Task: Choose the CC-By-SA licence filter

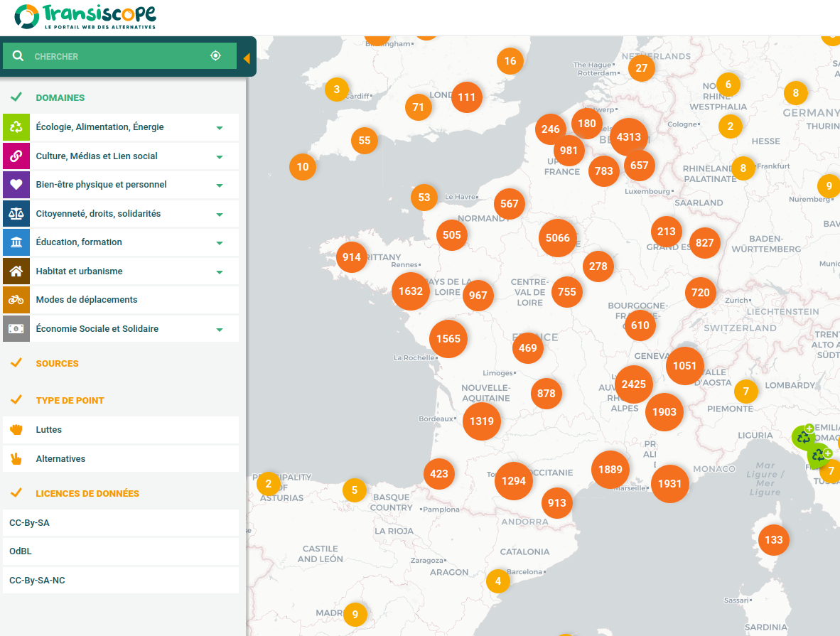Action: (x=29, y=523)
